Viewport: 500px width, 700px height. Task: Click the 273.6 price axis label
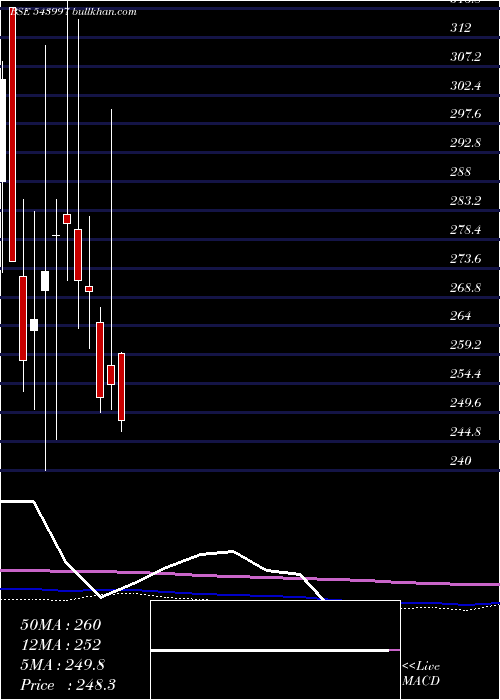coord(466,258)
